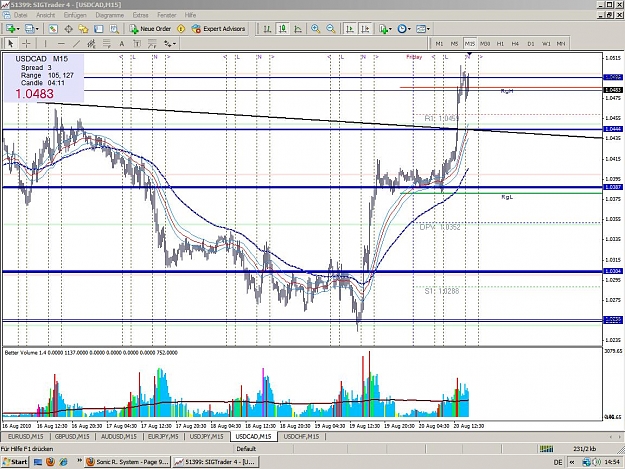Select the text A tool
Screen dimensions: 625x469
coord(122,43)
